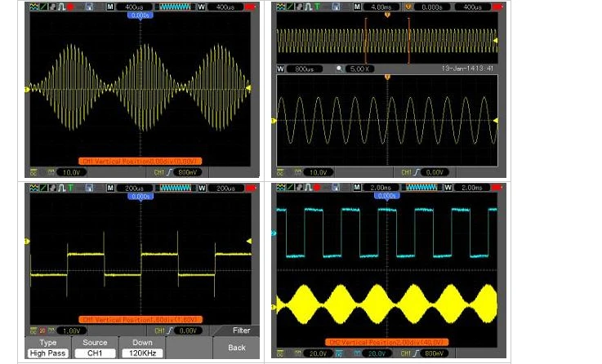Click the blue 0.000s time marker in the 400us panel
The width and height of the screenshot is (602, 364).
pyautogui.click(x=140, y=16)
